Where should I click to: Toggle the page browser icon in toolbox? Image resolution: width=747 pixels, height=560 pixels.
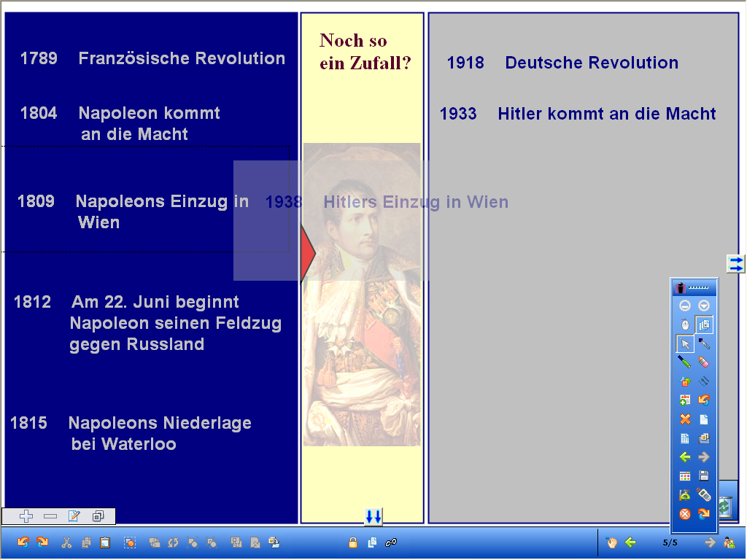click(704, 324)
